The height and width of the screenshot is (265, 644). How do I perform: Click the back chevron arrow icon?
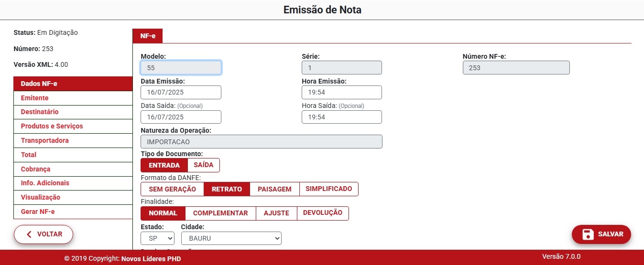(x=30, y=234)
